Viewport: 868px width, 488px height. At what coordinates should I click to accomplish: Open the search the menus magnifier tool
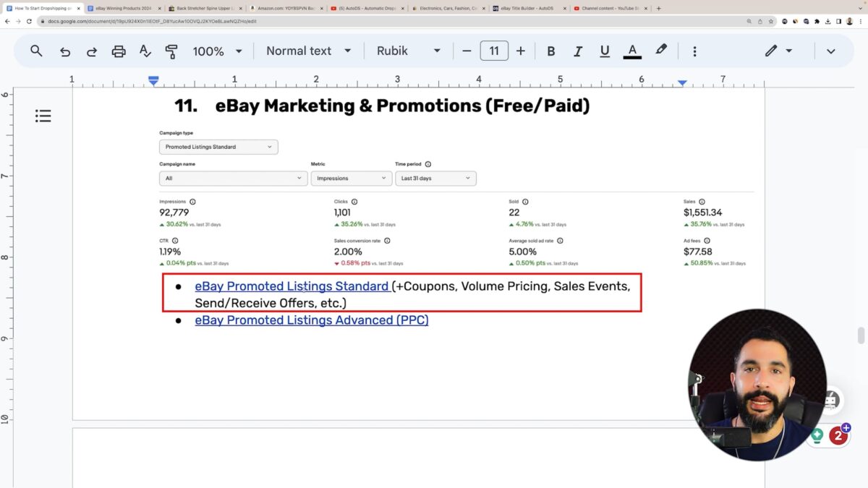tap(36, 51)
